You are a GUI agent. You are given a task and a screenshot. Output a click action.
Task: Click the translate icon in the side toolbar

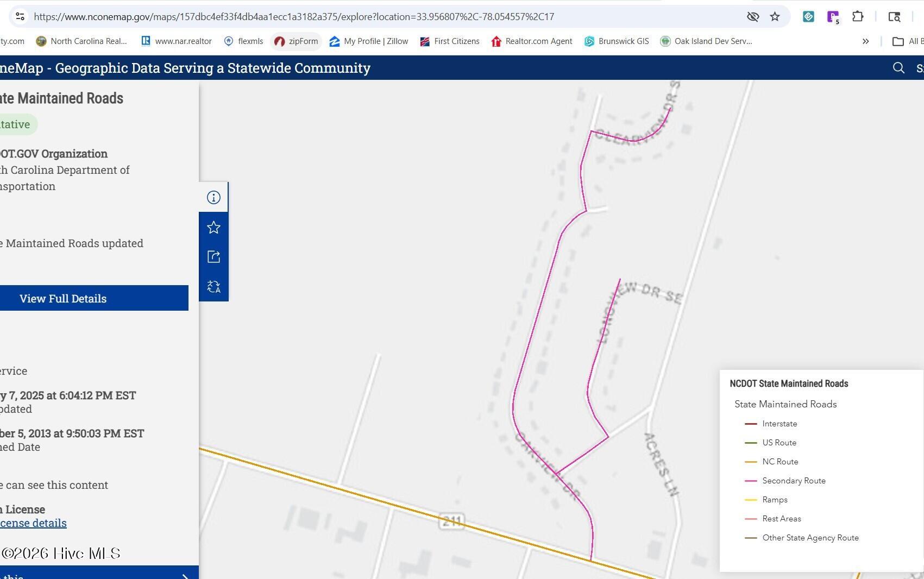tap(213, 287)
